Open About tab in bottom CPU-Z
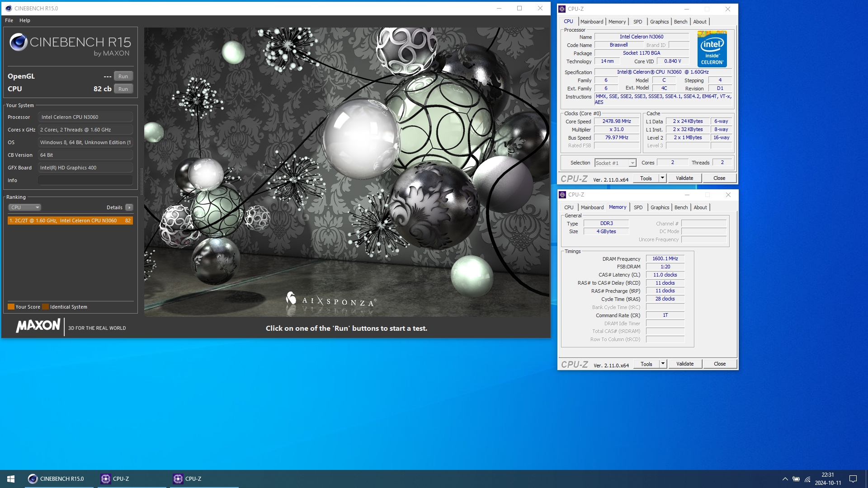Viewport: 868px width, 488px height. pos(700,207)
